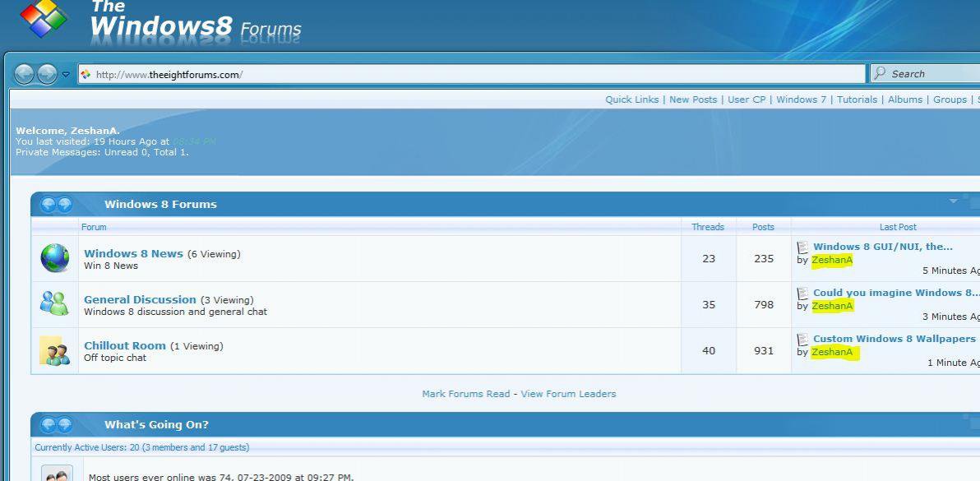The image size is (980, 481).
Task: Open ZeshanA profile in Chillout Room row
Action: click(832, 352)
